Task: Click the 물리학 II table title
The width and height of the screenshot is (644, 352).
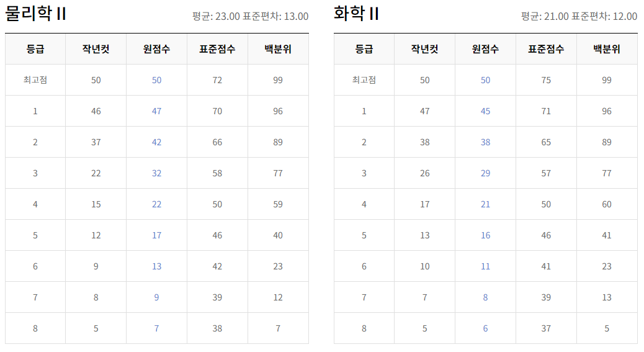Action: [x=36, y=14]
